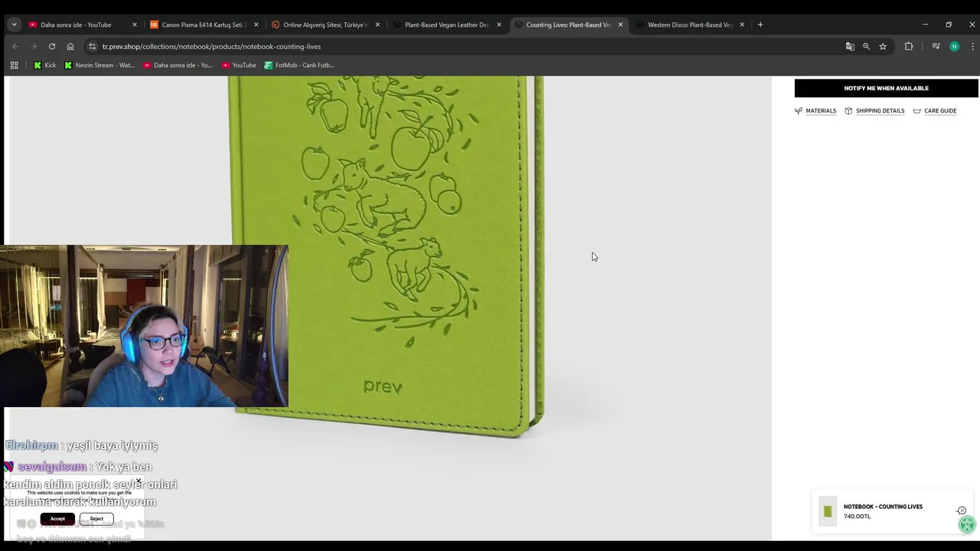980x551 pixels.
Task: Open site information icon in address bar
Action: point(92,46)
